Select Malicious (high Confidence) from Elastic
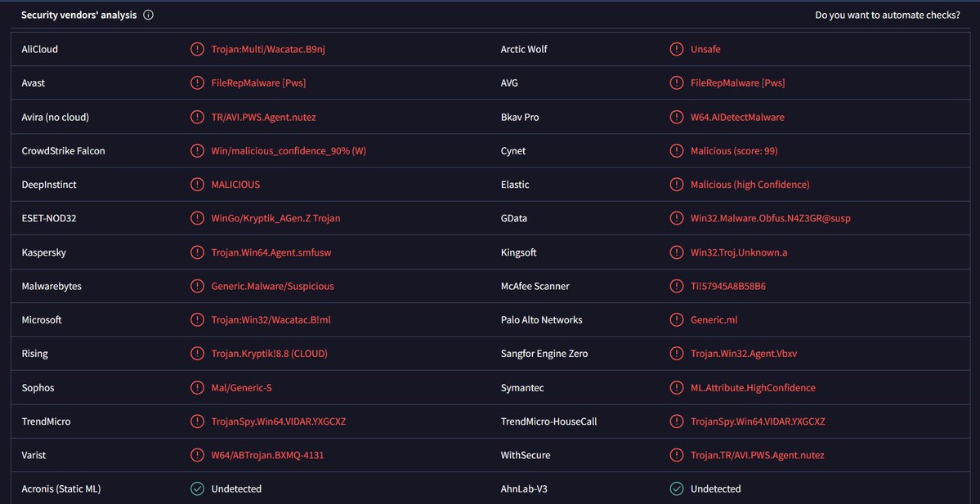Image resolution: width=980 pixels, height=504 pixels. click(x=750, y=185)
